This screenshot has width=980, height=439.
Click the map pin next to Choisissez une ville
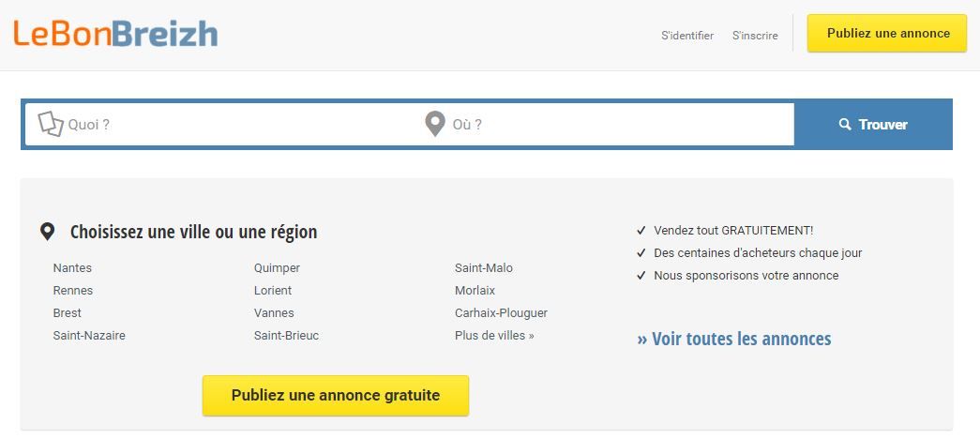[x=47, y=232]
